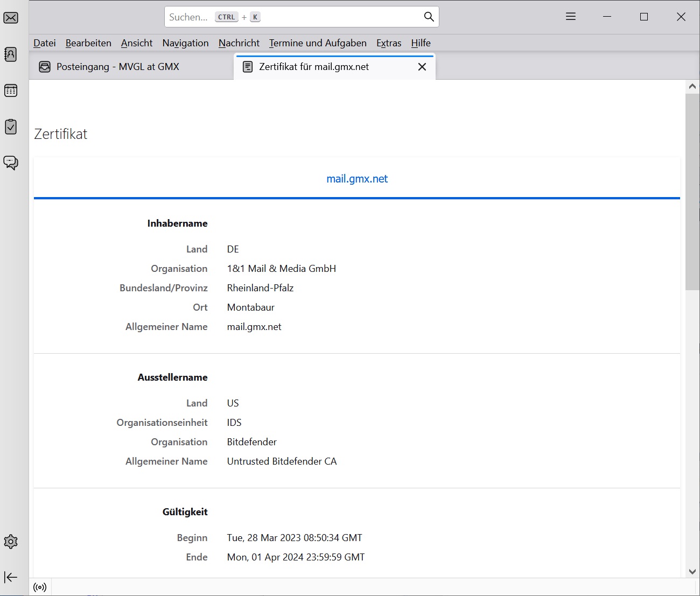Open the Tasks sidebar icon
Viewport: 700px width, 596px height.
[x=11, y=127]
